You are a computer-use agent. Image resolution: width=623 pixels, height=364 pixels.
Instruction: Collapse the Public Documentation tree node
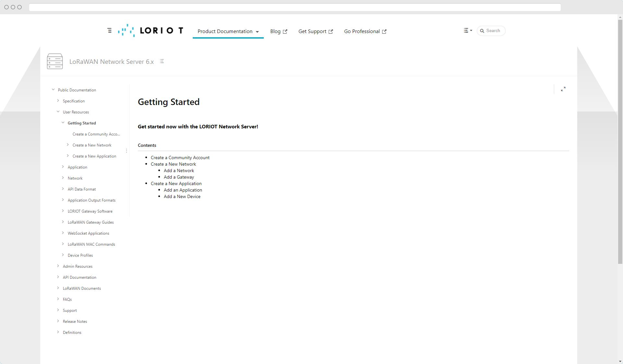point(53,90)
